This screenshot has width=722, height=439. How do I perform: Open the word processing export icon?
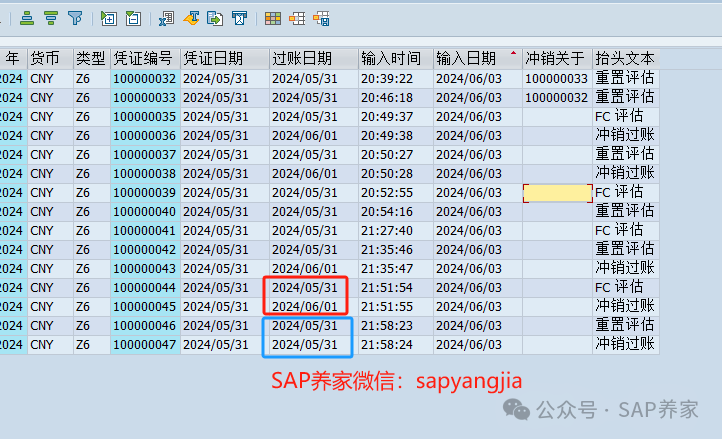[x=191, y=19]
